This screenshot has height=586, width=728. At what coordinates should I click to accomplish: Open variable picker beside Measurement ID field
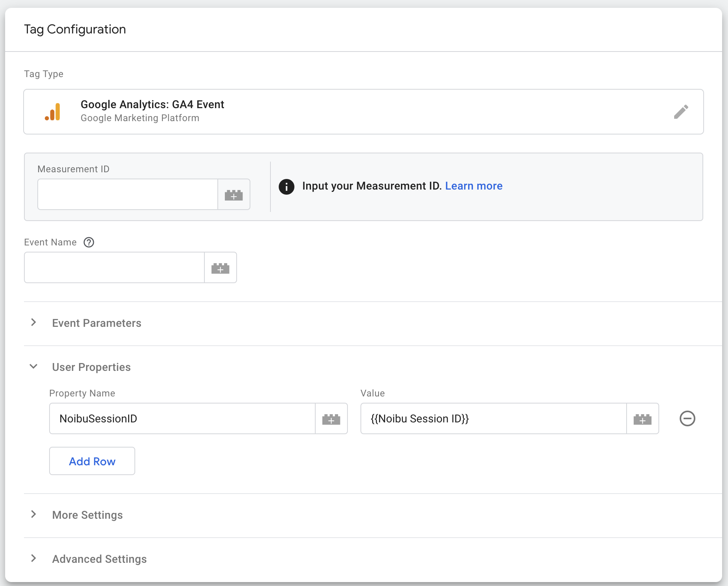pos(234,195)
